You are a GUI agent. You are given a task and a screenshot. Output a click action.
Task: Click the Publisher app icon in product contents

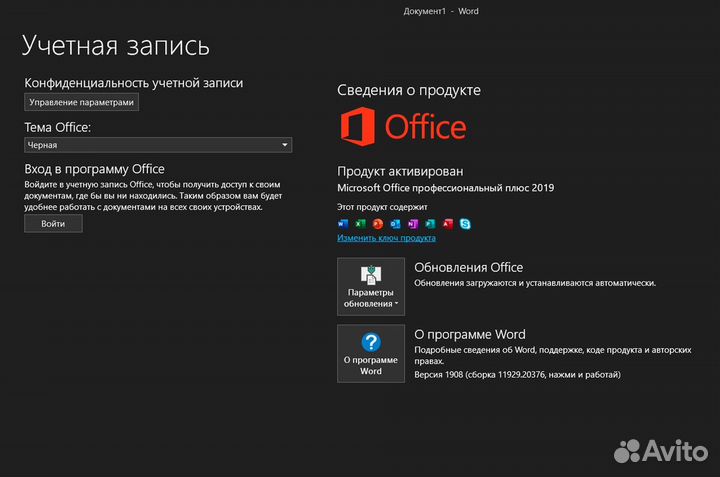pos(430,224)
